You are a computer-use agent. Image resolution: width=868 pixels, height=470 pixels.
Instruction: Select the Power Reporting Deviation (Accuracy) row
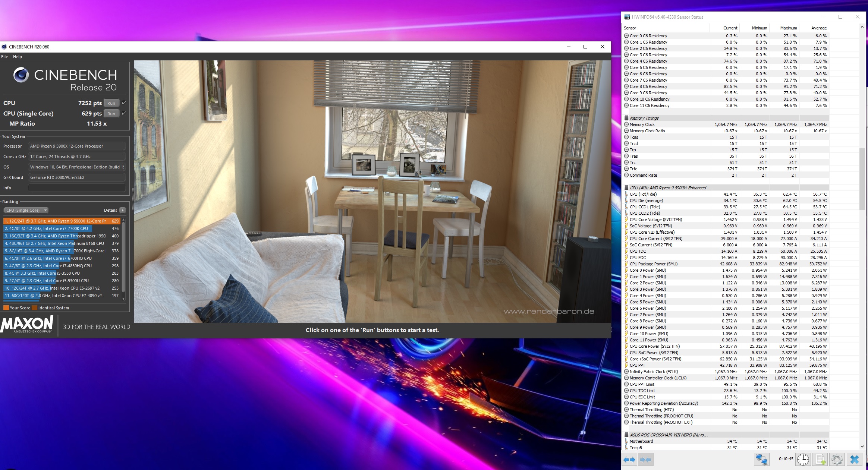[x=726, y=403]
